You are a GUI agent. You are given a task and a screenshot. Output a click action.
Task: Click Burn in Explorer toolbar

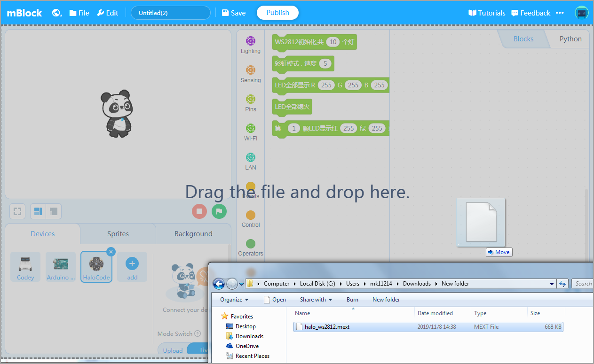click(x=352, y=300)
